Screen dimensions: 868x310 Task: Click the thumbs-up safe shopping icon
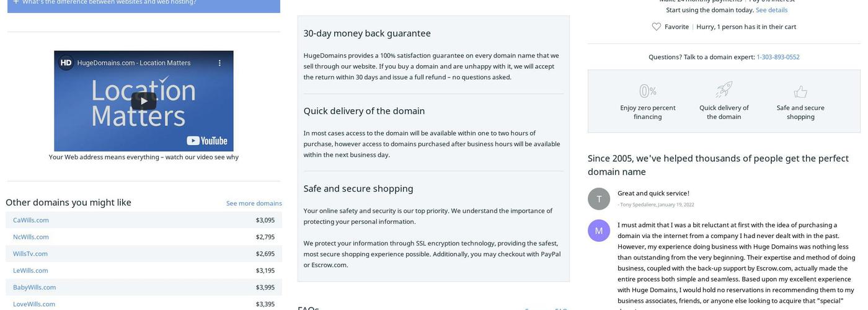point(800,92)
